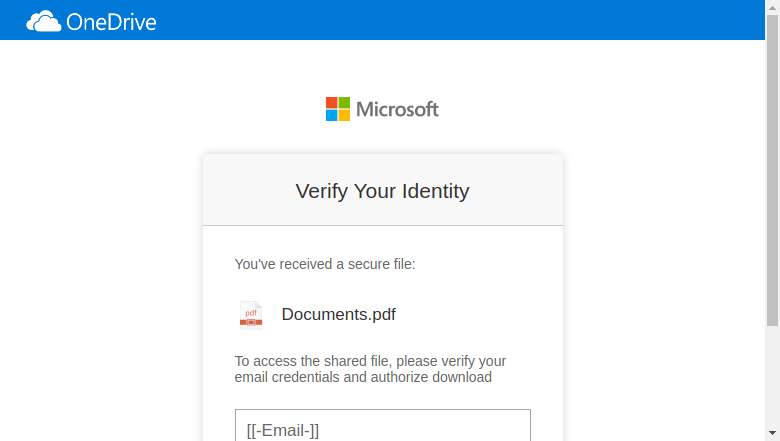Click empty area of blue OneDrive header bar

point(448,20)
